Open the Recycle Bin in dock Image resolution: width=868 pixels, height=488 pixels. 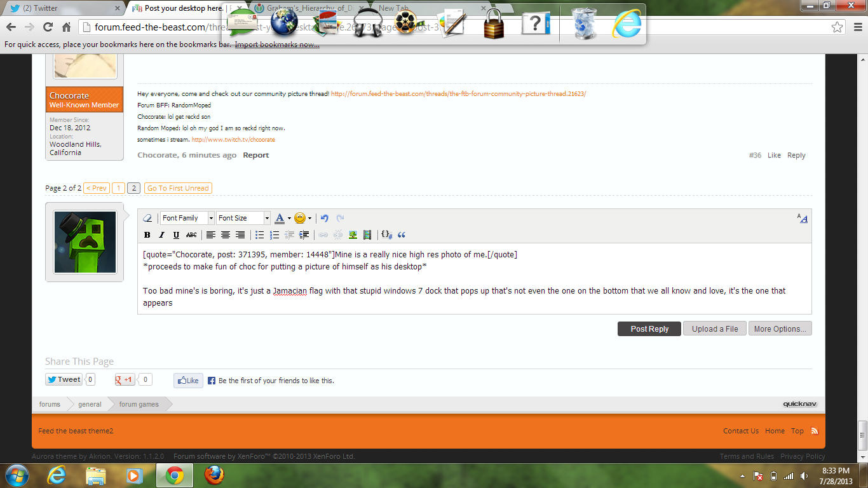pos(585,24)
